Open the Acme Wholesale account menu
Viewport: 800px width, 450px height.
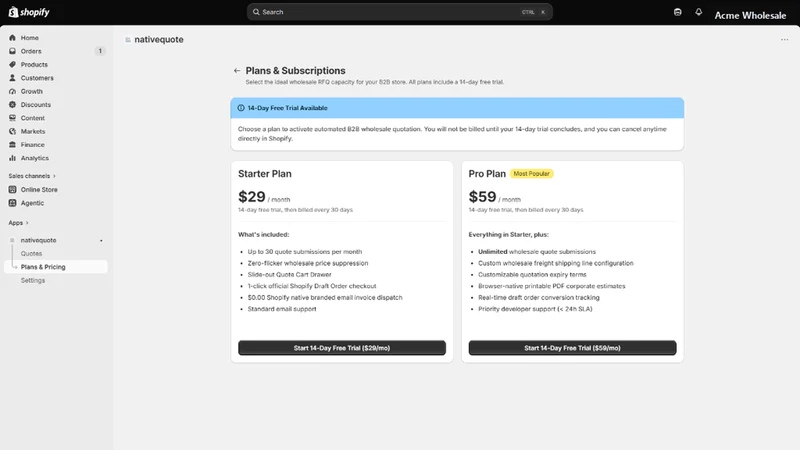[750, 15]
